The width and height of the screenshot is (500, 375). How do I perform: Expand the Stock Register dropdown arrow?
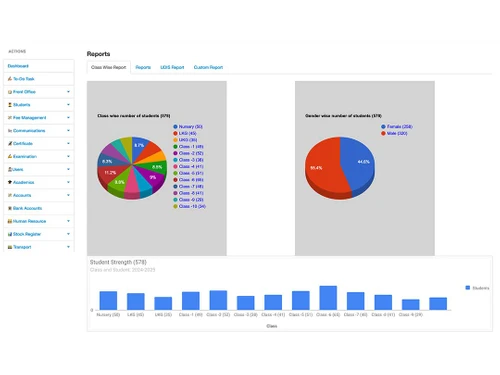coord(68,234)
